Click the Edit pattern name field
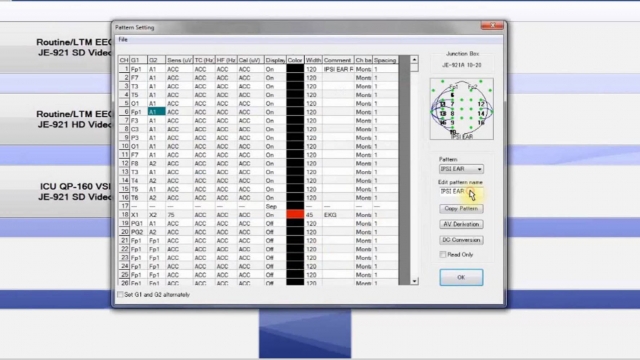The image size is (640, 360). [461, 191]
